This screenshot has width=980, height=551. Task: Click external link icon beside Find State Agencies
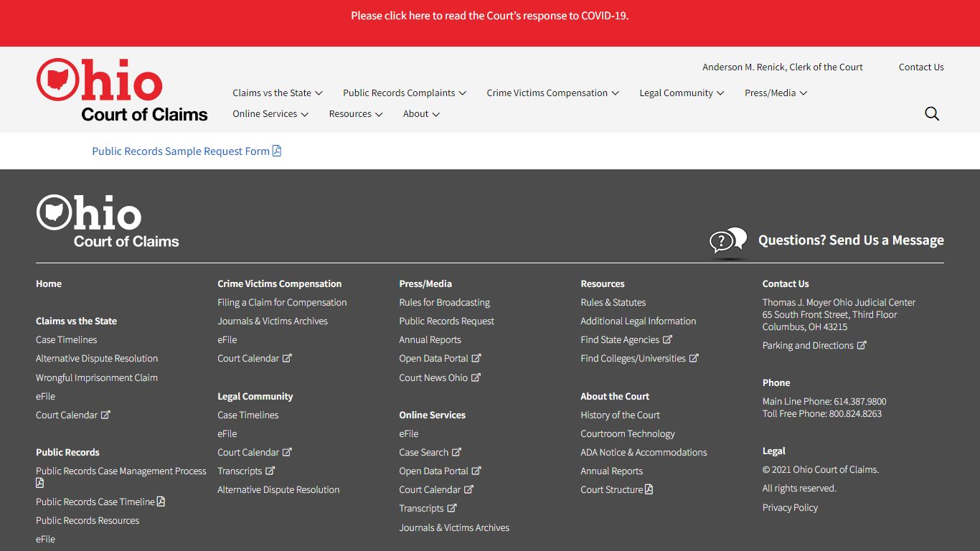(x=667, y=339)
